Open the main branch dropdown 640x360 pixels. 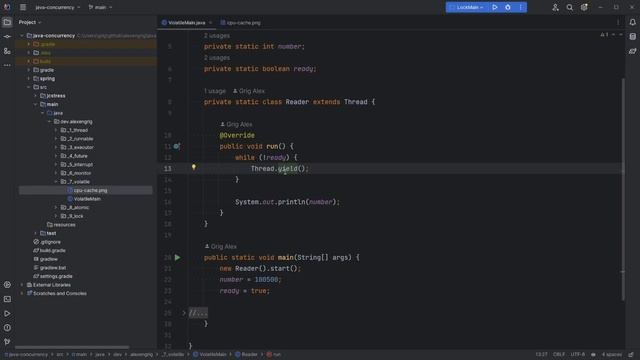point(100,7)
